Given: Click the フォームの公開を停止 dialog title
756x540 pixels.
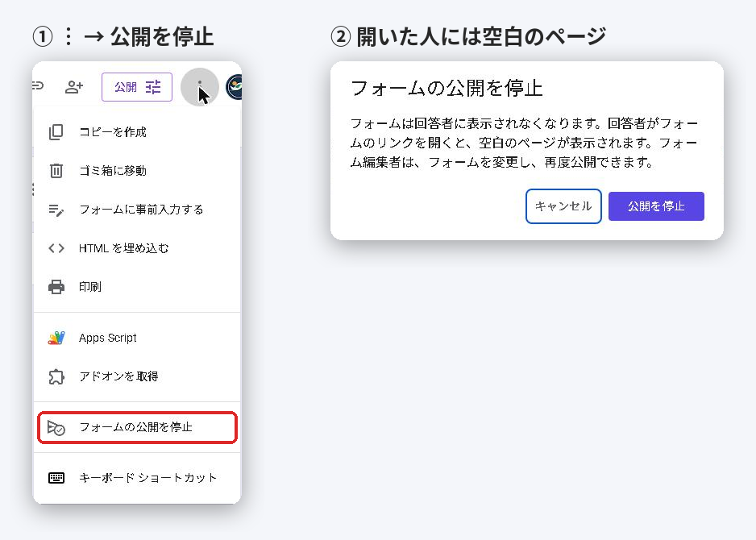Looking at the screenshot, I should [x=447, y=88].
